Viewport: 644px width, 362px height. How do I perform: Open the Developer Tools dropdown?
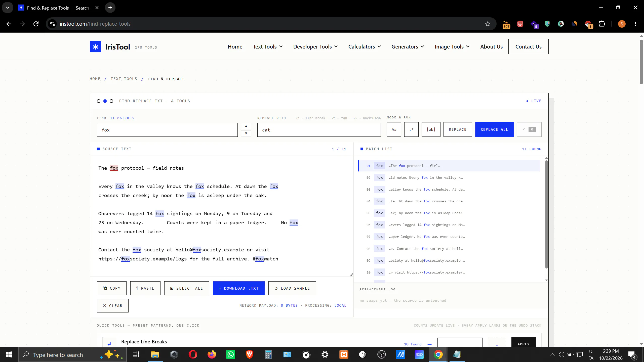315,47
